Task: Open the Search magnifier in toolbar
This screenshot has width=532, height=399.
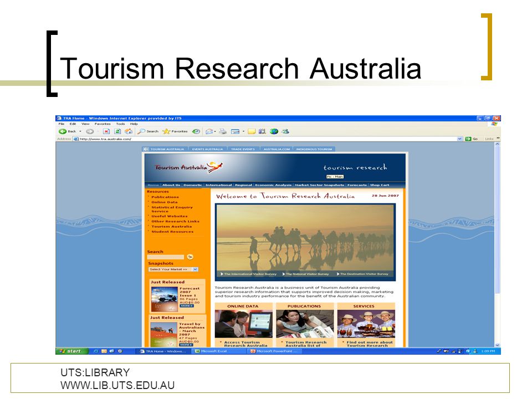Action: click(147, 131)
